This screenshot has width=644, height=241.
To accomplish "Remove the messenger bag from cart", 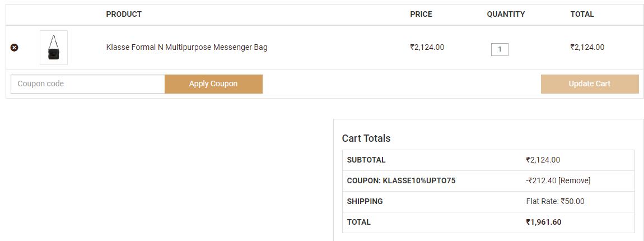I will coord(15,48).
